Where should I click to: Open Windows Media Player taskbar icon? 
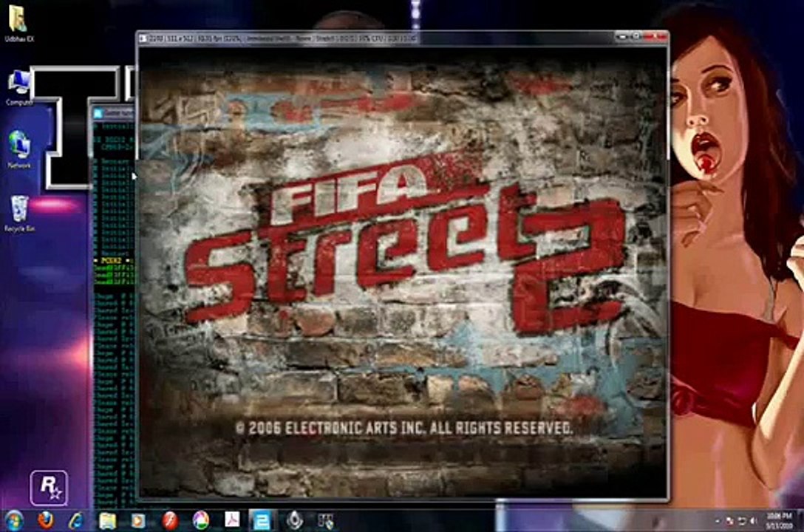[x=138, y=521]
